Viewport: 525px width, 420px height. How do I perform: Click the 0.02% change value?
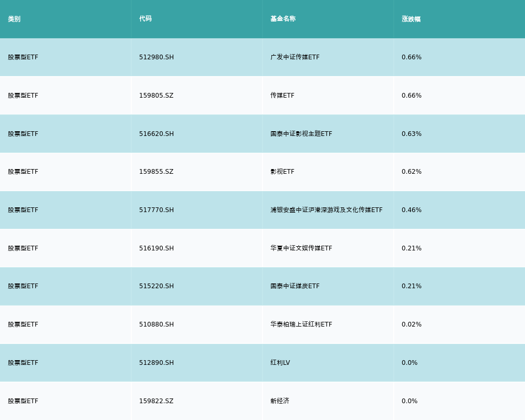click(412, 324)
